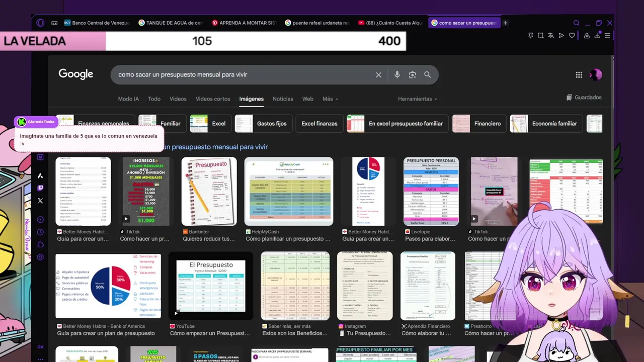
Task: Open the page translate icon
Action: [x=551, y=35]
